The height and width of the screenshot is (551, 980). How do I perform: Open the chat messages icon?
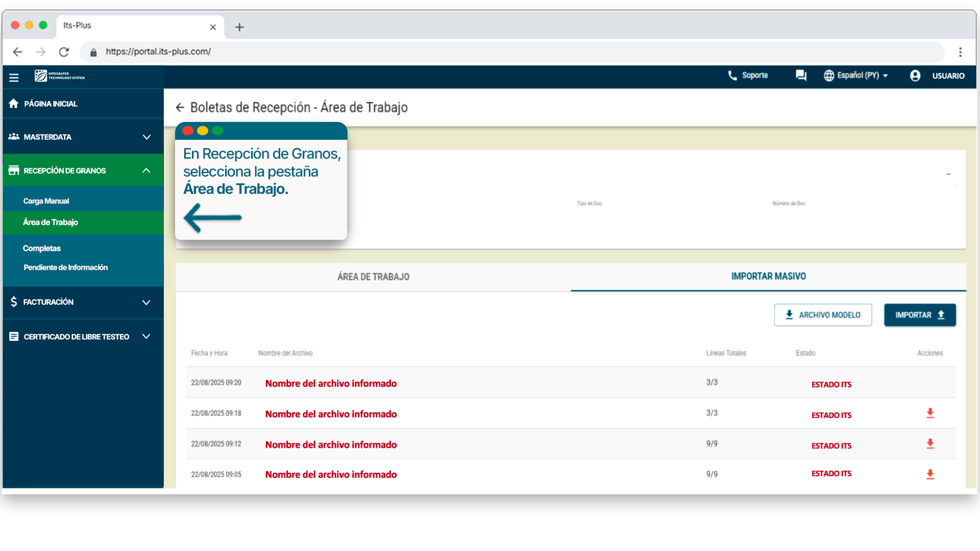pyautogui.click(x=801, y=76)
